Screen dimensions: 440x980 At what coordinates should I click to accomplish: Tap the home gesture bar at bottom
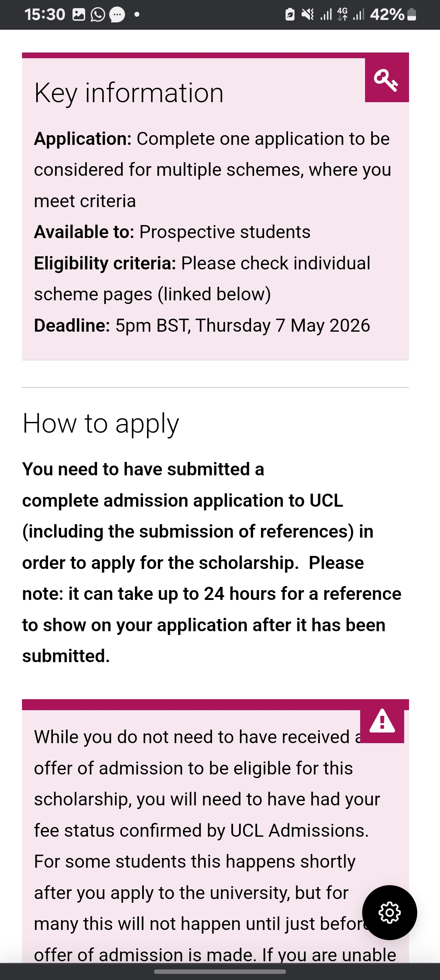220,971
